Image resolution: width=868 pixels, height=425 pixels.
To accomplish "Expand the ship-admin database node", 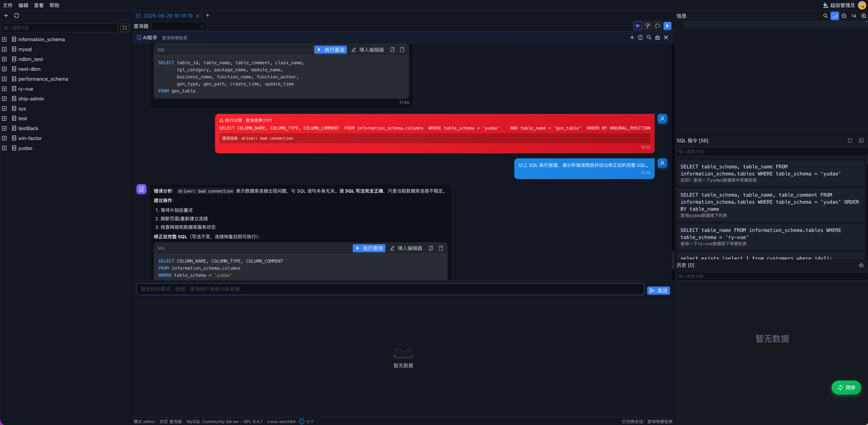I will (4, 99).
